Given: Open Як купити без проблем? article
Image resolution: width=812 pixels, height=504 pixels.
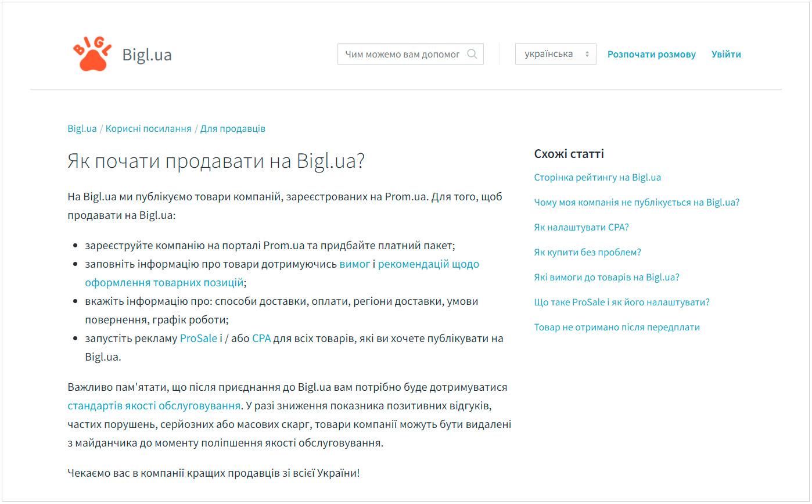Looking at the screenshot, I should tap(588, 253).
